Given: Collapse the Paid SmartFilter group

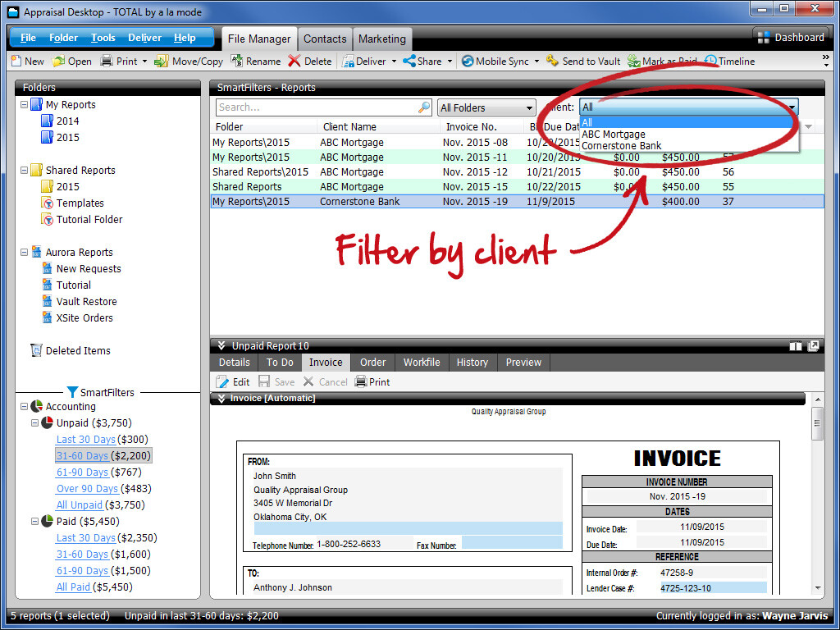Looking at the screenshot, I should click(x=34, y=521).
